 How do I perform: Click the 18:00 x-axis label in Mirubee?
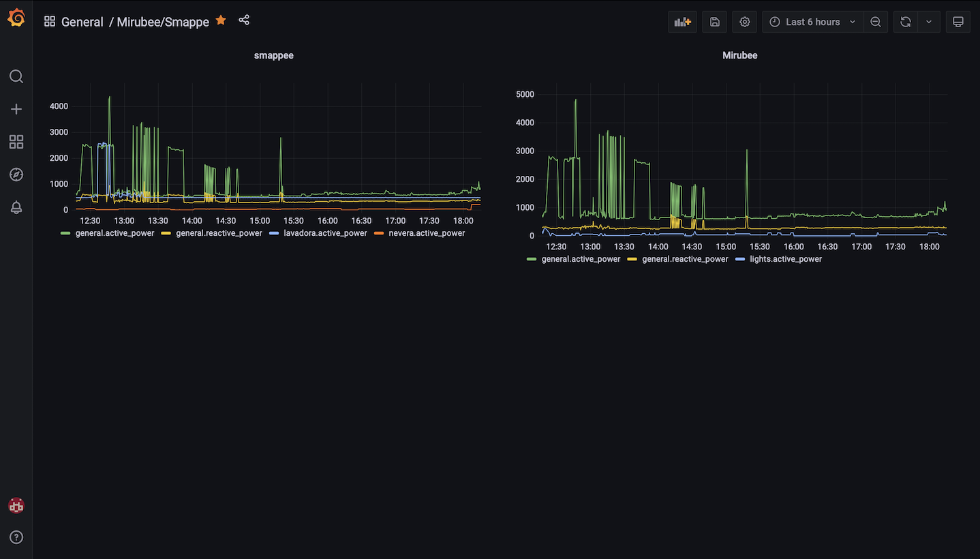click(930, 247)
